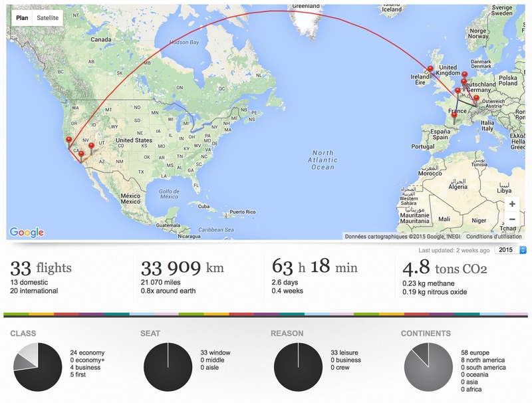Viewport: 532px width, 403px height.
Task: Click the red pin over Austria
Action: click(476, 101)
